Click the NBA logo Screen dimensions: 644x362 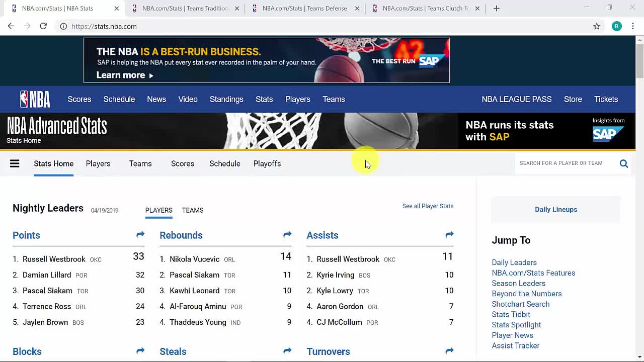pos(35,99)
